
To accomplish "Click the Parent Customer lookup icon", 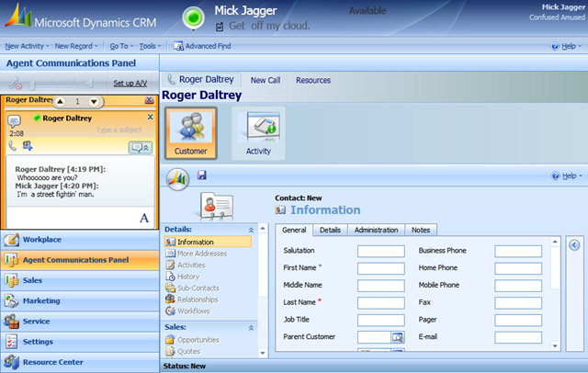I will click(397, 337).
